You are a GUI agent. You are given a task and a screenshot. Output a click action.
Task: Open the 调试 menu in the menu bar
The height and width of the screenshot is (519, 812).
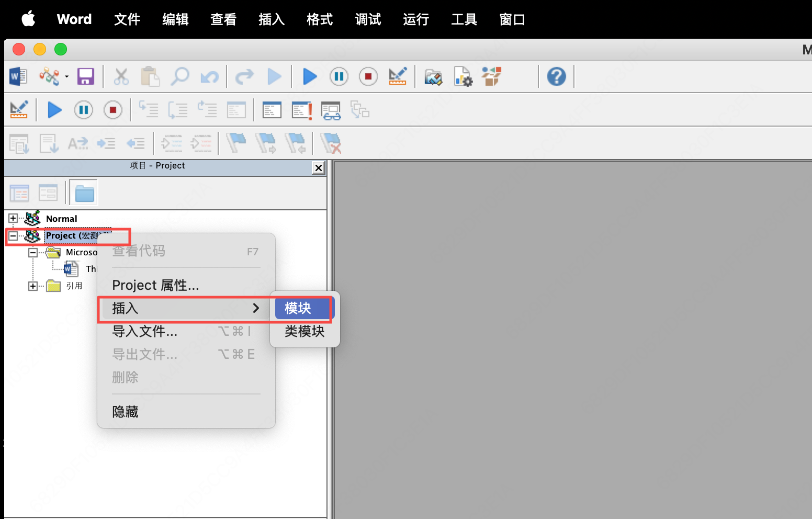pyautogui.click(x=368, y=19)
